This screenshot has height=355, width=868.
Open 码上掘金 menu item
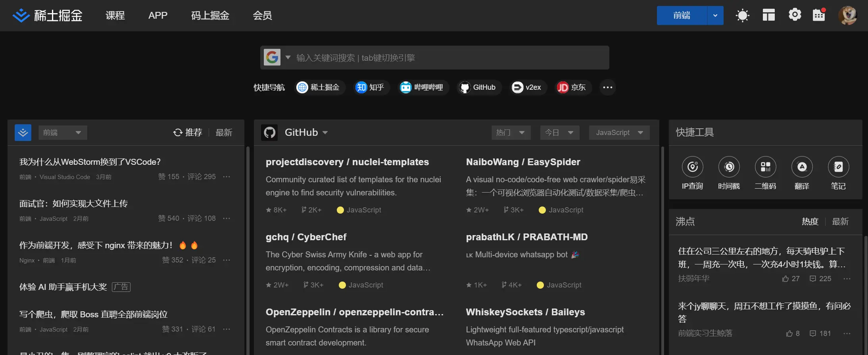coord(210,15)
